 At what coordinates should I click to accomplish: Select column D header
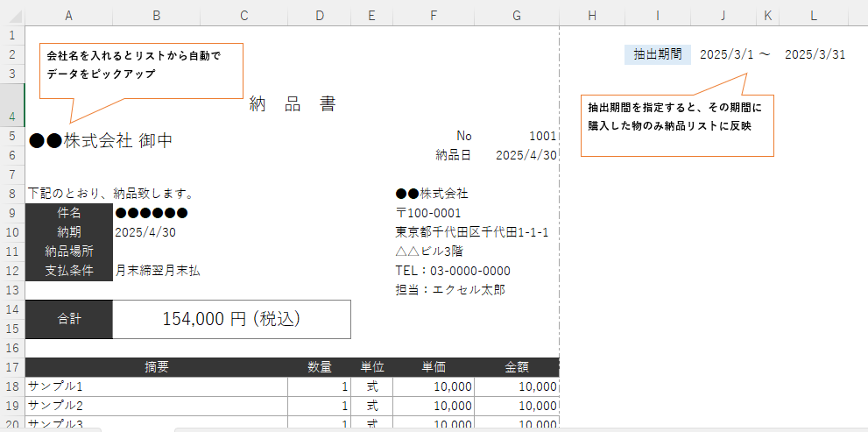pyautogui.click(x=320, y=16)
